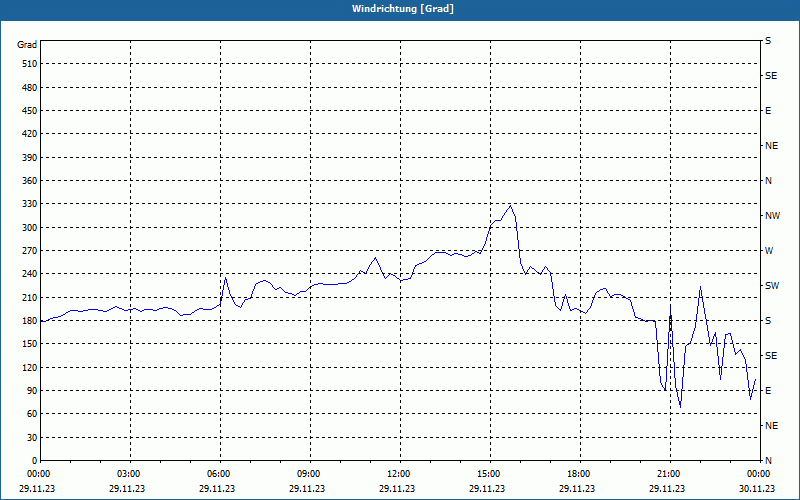800x500 pixels.
Task: Click the 360 y-axis value
Action: (x=30, y=181)
